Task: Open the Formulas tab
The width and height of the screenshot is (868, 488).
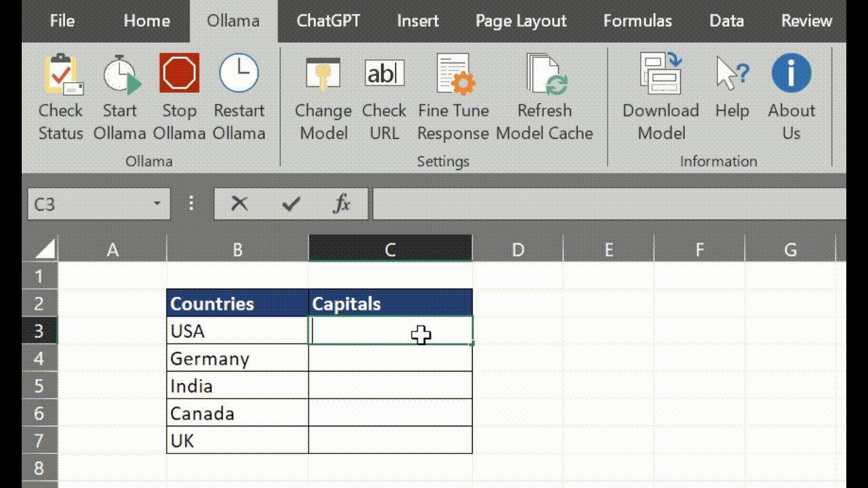Action: [x=637, y=21]
